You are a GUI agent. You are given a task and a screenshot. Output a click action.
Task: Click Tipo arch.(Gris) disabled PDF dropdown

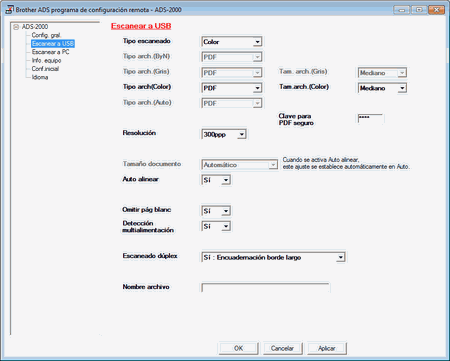click(x=232, y=72)
